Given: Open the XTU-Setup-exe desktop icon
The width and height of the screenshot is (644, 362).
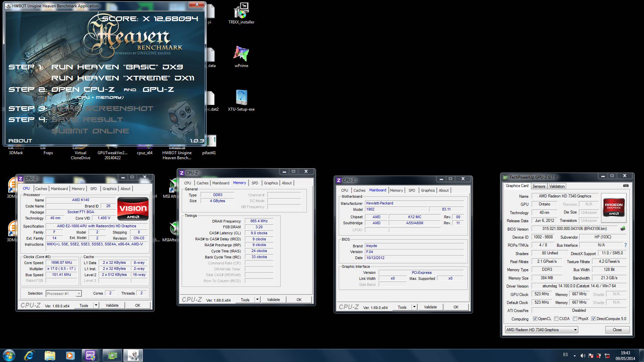Looking at the screenshot, I should [241, 100].
